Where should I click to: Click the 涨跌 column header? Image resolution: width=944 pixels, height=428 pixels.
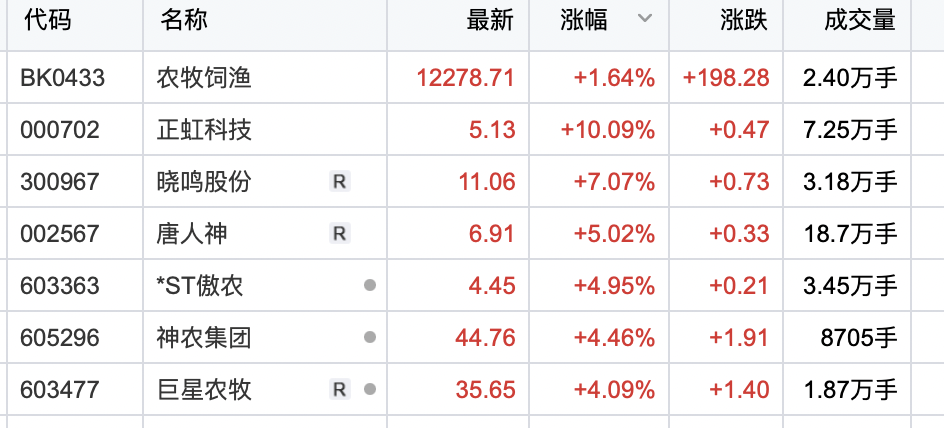743,21
